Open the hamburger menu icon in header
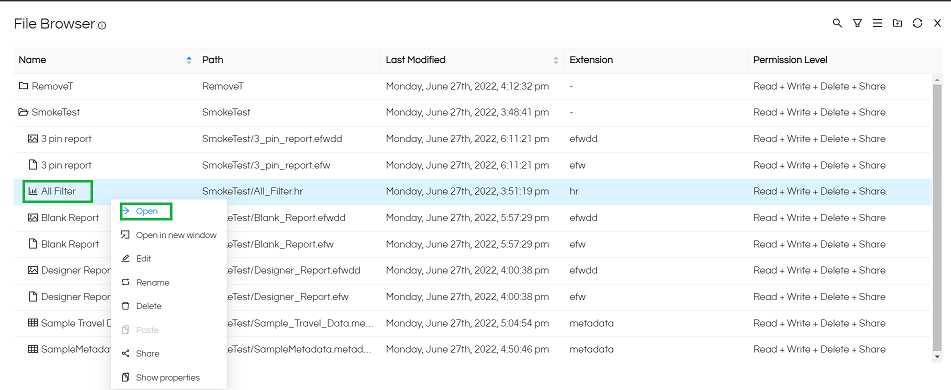Screen dimensions: 951x390 tap(877, 23)
